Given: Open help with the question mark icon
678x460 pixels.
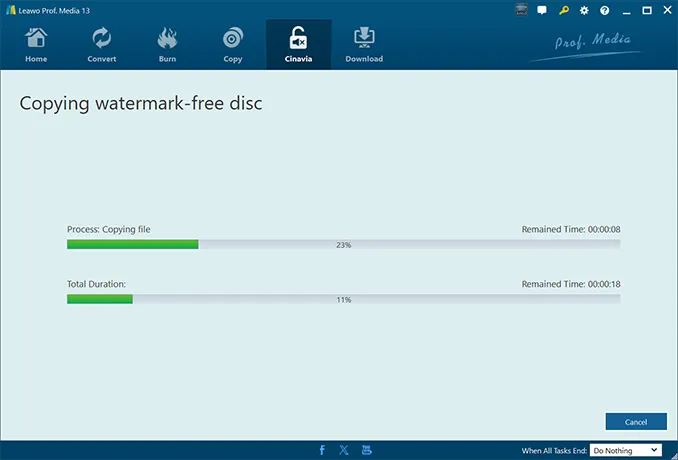Looking at the screenshot, I should click(x=604, y=10).
